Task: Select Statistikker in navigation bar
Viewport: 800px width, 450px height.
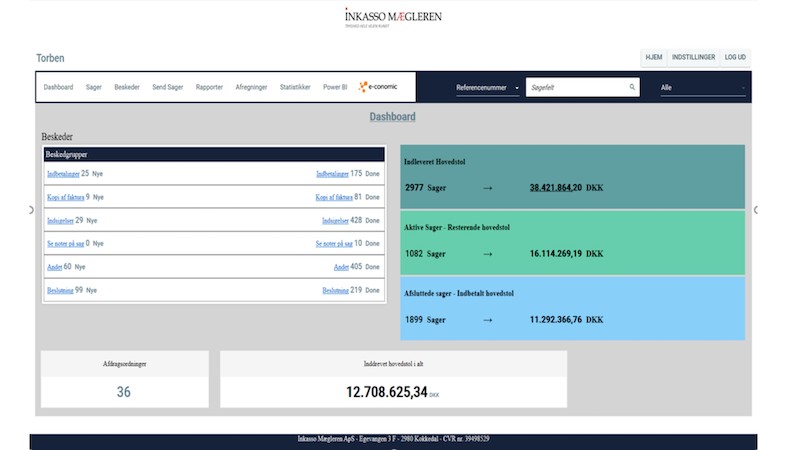Action: click(x=294, y=87)
